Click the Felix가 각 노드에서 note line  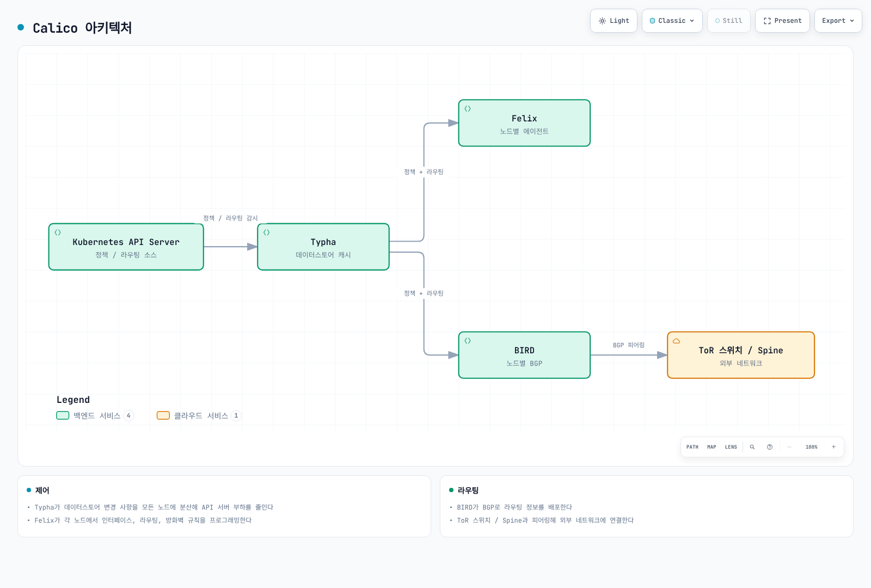(143, 520)
